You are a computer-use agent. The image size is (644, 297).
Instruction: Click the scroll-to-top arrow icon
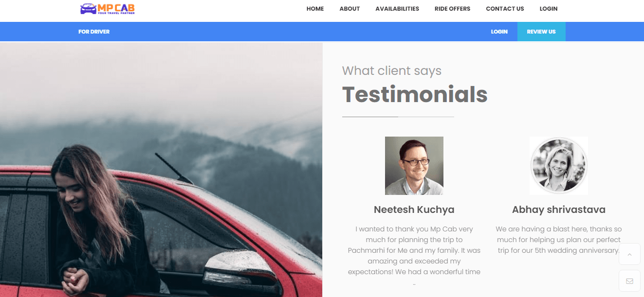629,254
